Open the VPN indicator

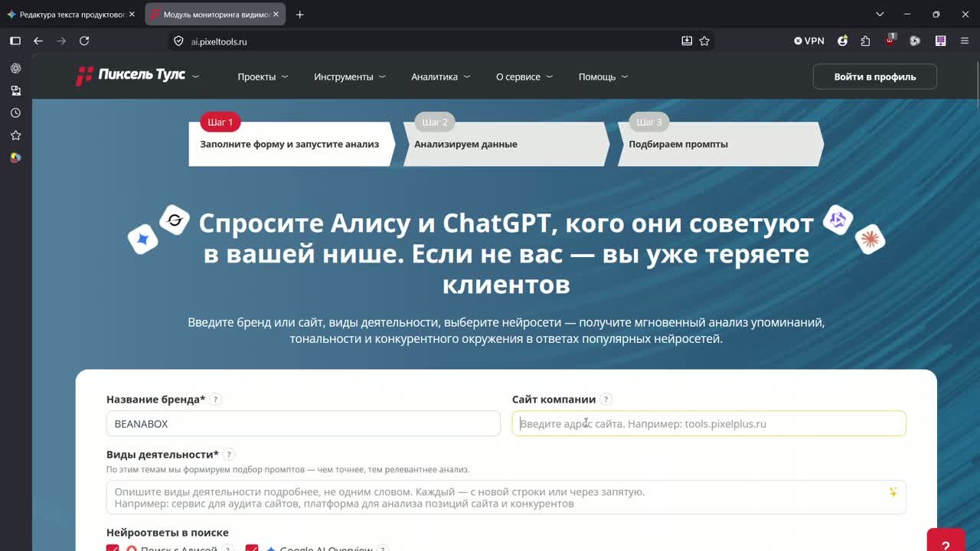point(809,41)
